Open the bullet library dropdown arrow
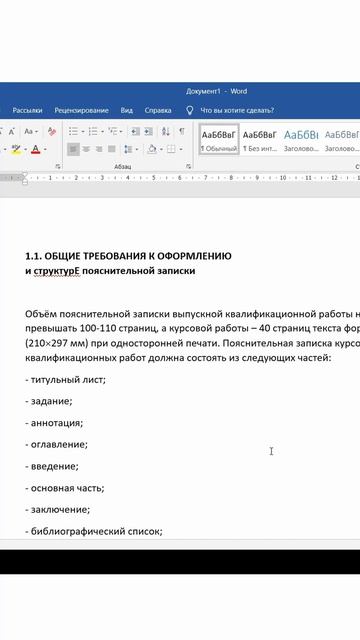Image resolution: width=360 pixels, height=640 pixels. (x=83, y=132)
